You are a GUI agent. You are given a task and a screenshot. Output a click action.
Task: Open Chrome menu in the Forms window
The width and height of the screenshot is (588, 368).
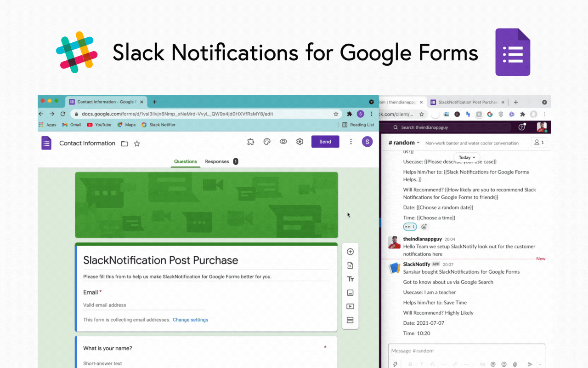tap(371, 114)
